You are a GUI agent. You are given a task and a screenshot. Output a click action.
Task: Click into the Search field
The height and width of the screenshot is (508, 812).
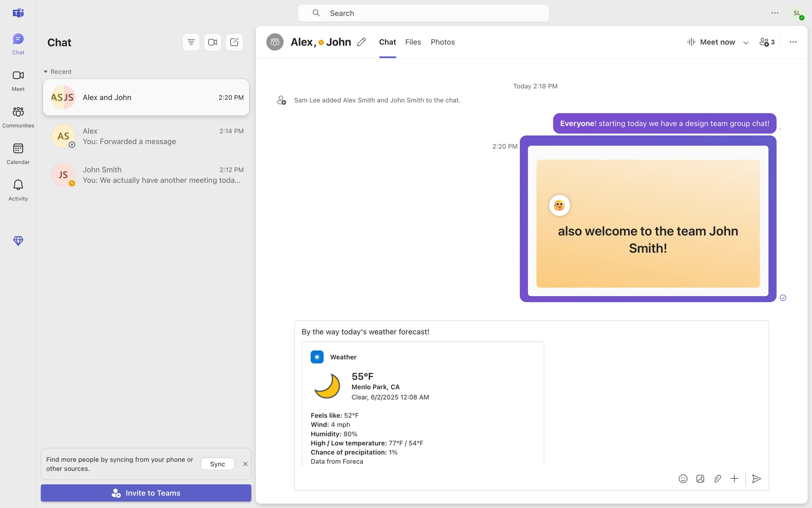coord(423,13)
